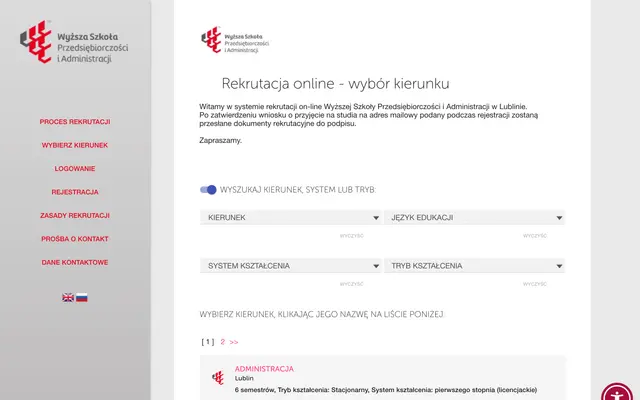Click the WSPA logo in the sidebar
This screenshot has height=400, width=640.
coord(74,42)
